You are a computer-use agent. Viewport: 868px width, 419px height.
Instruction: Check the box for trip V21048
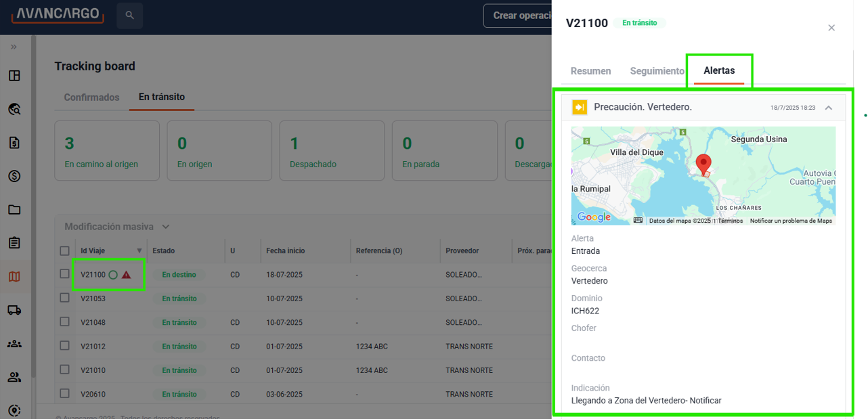click(64, 322)
